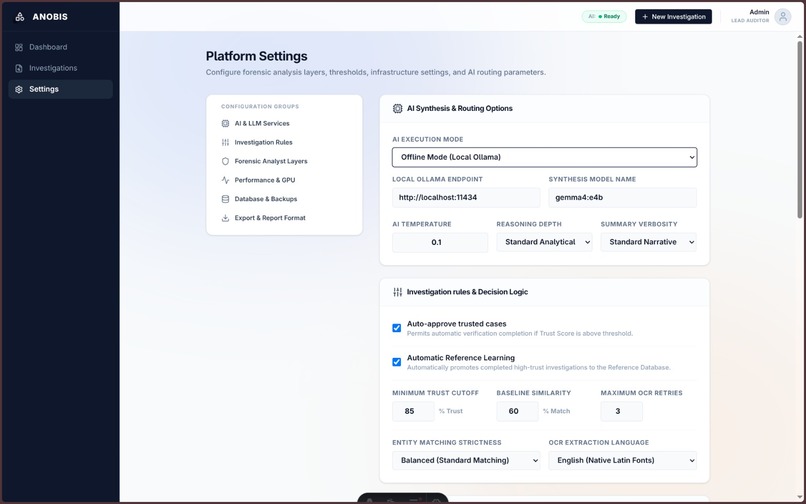806x504 pixels.
Task: Click the Admin Lead Auditor profile name
Action: point(750,16)
